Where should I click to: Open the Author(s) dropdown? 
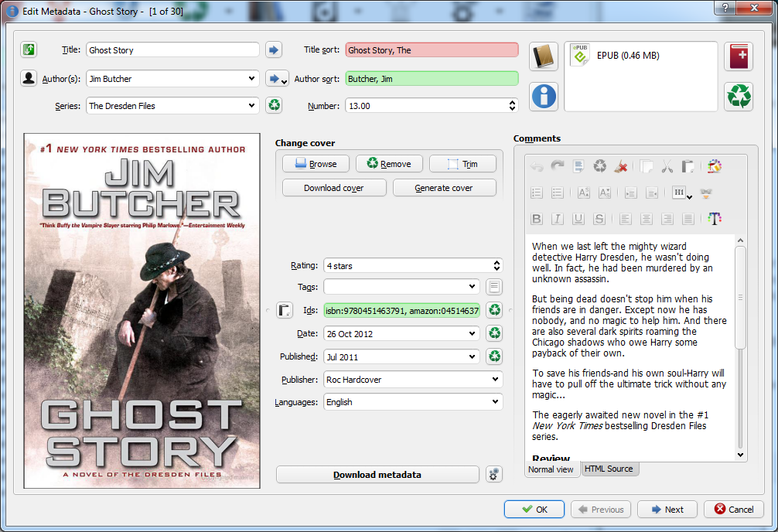(x=251, y=78)
